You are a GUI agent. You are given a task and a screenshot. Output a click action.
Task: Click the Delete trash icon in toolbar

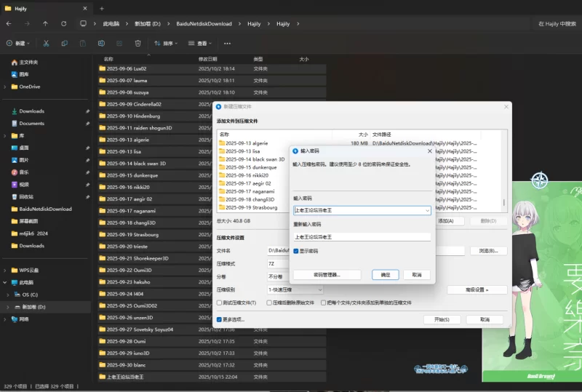pyautogui.click(x=137, y=43)
